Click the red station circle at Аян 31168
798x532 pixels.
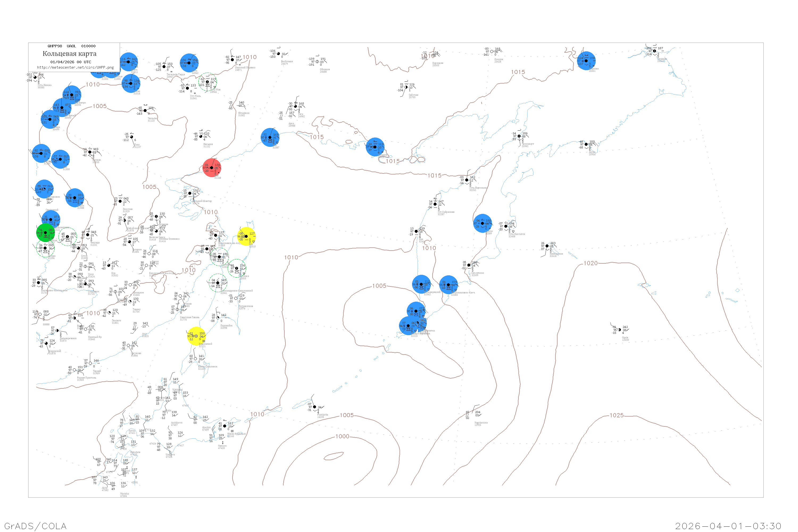pyautogui.click(x=212, y=168)
